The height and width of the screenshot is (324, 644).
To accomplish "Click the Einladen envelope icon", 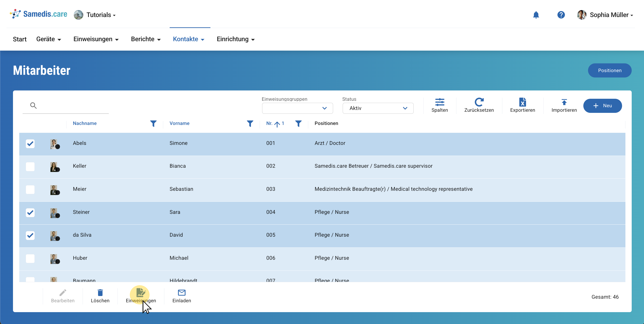I will point(182,293).
